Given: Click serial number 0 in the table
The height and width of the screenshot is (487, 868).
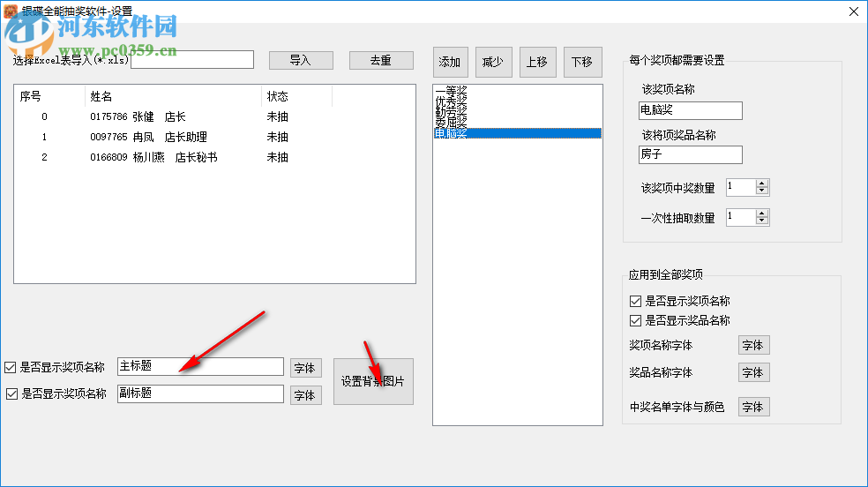Looking at the screenshot, I should pos(44,116).
